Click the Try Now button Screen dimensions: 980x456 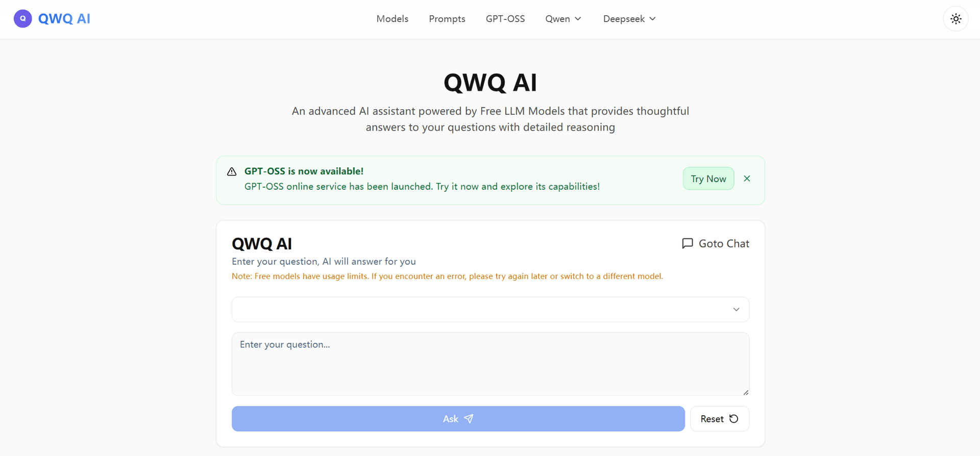tap(708, 179)
